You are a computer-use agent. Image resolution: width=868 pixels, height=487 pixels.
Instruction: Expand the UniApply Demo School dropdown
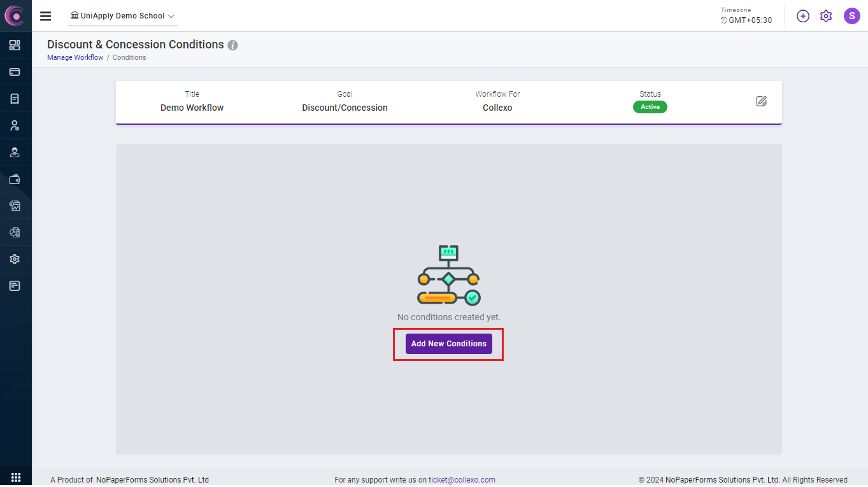(123, 16)
